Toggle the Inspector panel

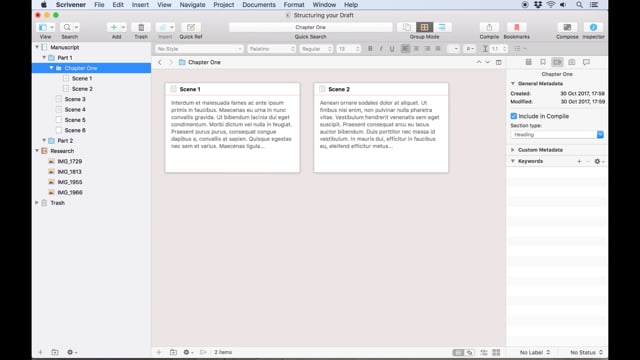click(x=593, y=27)
